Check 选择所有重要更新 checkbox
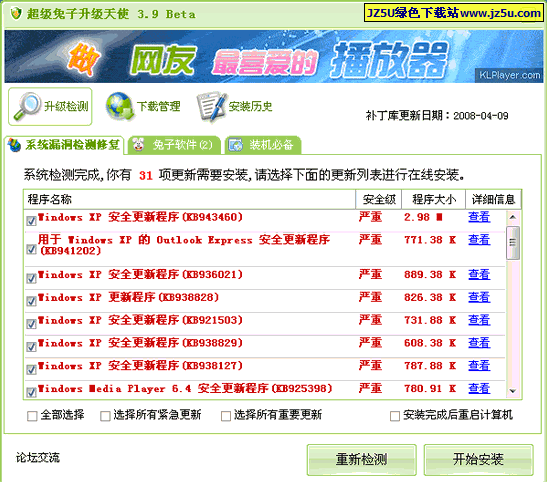 pos(226,416)
